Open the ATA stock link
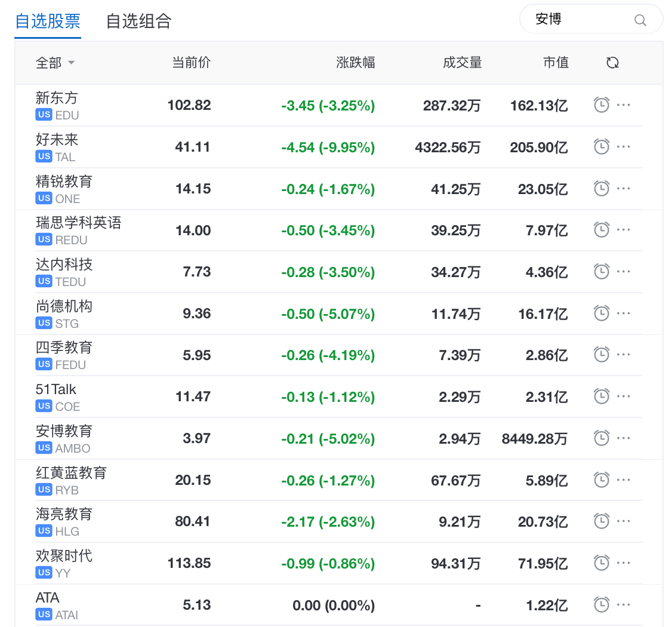Image resolution: width=672 pixels, height=627 pixels. (x=47, y=597)
